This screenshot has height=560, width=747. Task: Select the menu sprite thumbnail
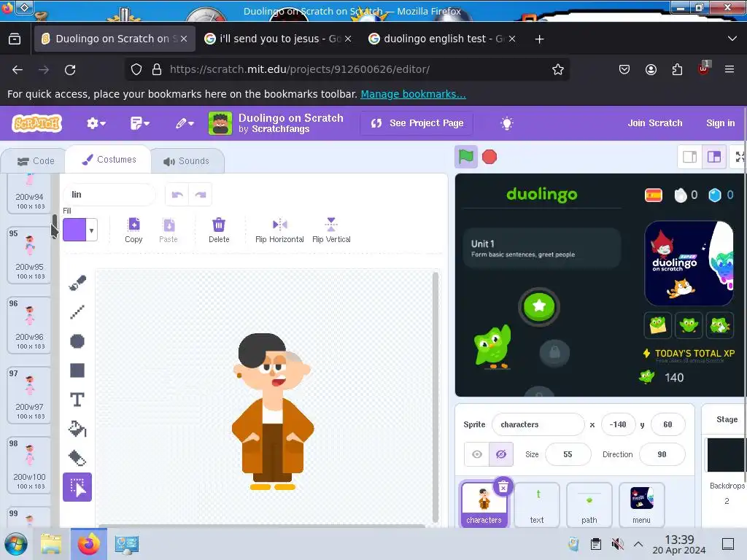point(641,505)
